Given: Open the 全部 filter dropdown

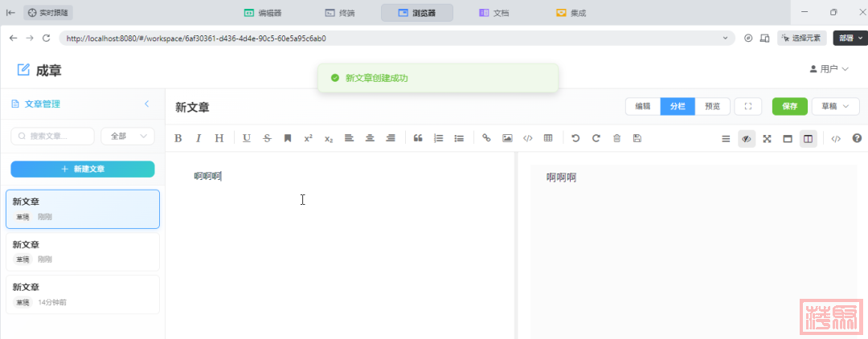Looking at the screenshot, I should click(x=128, y=137).
